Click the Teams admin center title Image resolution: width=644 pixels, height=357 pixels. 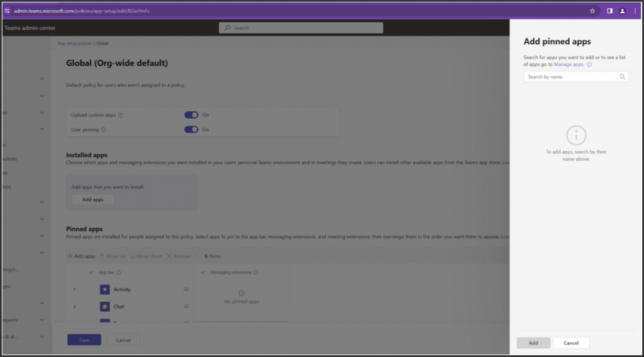[30, 28]
